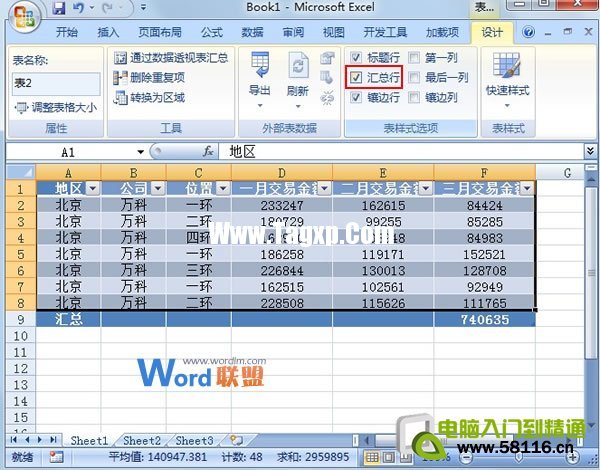Select the 汇总 total label cell
Screen dimensions: 600x470
tap(68, 320)
